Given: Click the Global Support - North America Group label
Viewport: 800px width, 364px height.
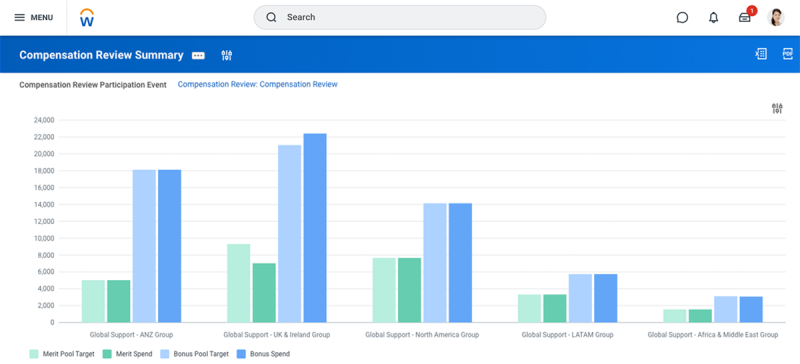Looking at the screenshot, I should pyautogui.click(x=422, y=335).
